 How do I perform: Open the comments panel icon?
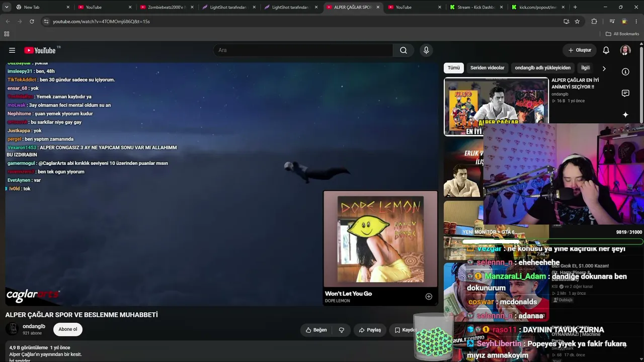click(625, 94)
